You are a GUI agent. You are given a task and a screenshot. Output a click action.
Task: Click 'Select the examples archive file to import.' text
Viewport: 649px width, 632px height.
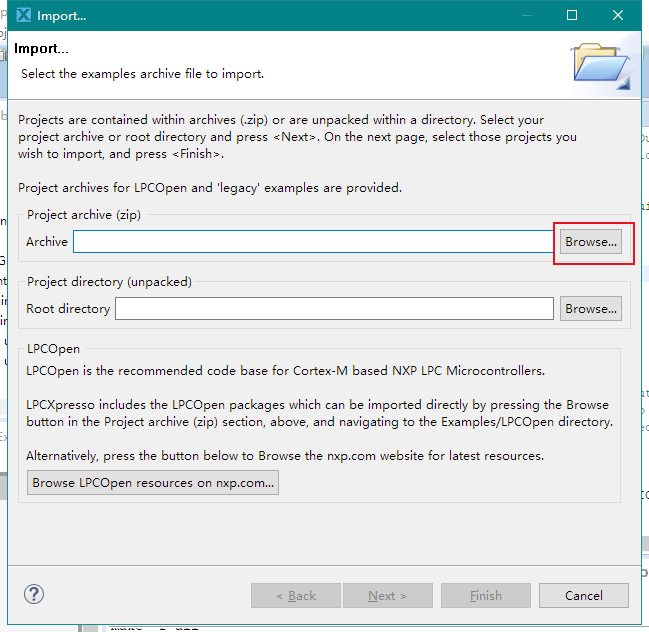tap(142, 74)
